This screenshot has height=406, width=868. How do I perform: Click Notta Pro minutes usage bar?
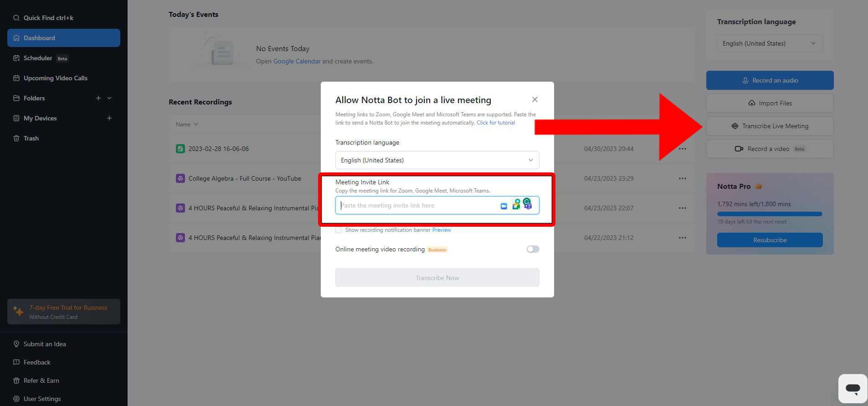(770, 214)
